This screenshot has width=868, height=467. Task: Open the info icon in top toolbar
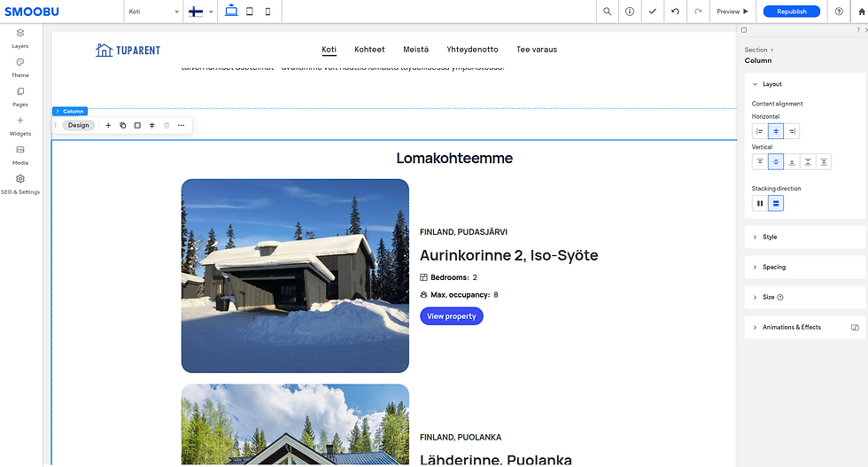point(630,12)
